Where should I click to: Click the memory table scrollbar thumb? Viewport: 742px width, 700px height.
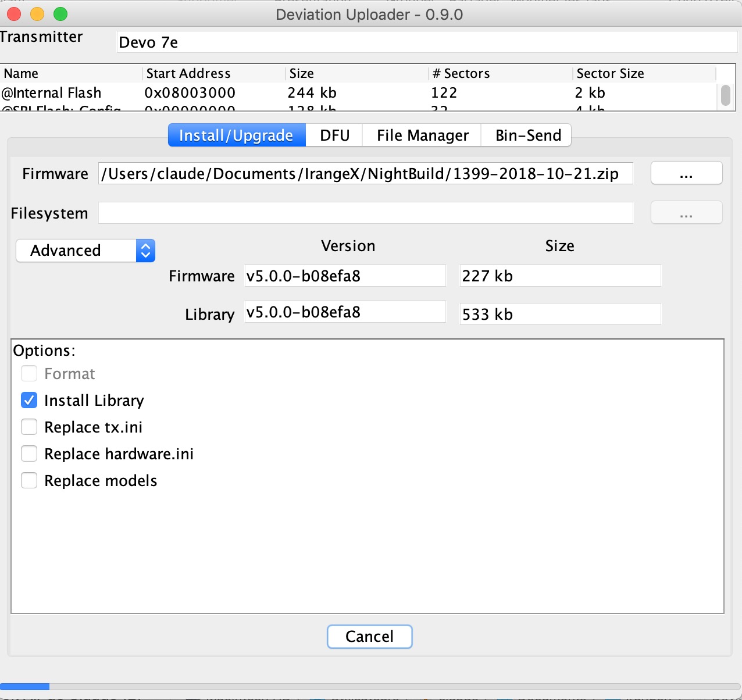pos(726,95)
